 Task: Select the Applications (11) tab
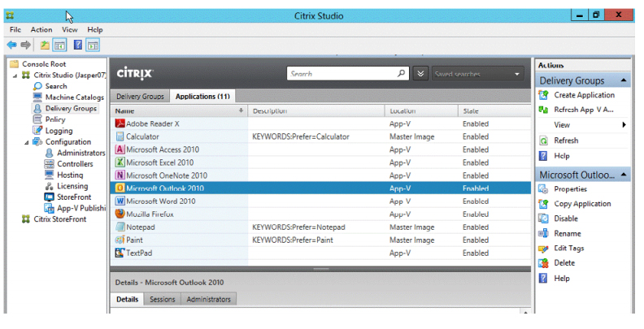point(202,97)
